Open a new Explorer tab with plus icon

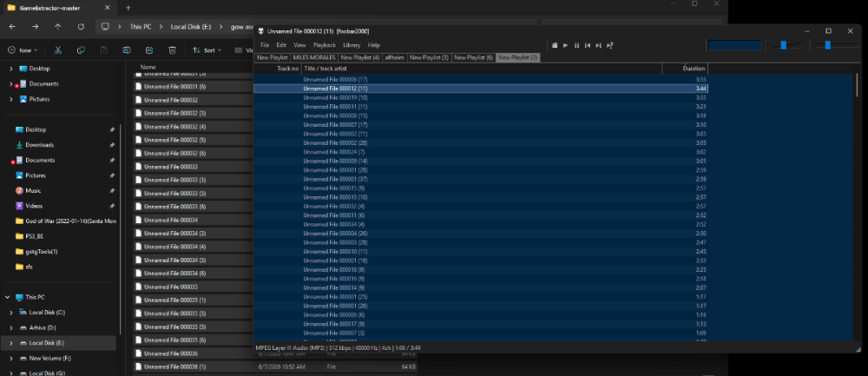coord(128,8)
